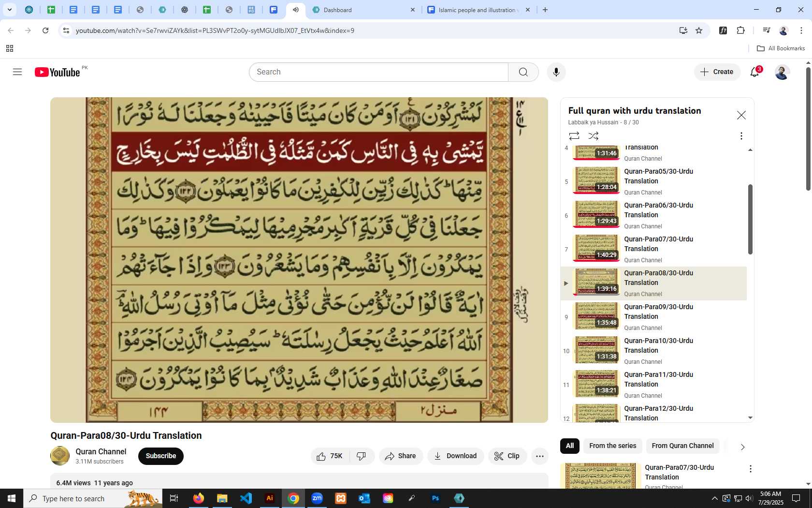Play Quran-Para06 from the playlist

coord(653,215)
